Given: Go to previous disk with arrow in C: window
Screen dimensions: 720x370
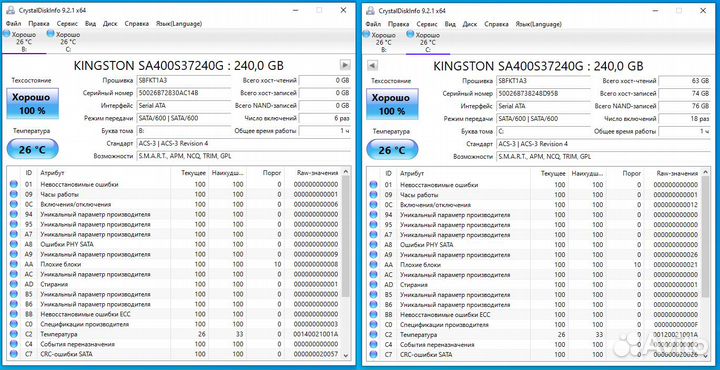Looking at the screenshot, I should click(x=372, y=66).
